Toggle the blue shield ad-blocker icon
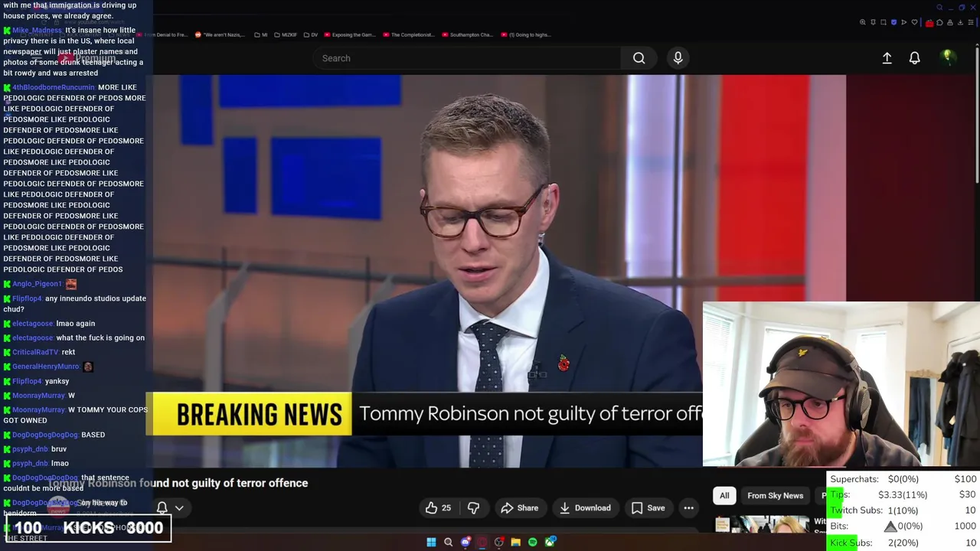 (893, 22)
